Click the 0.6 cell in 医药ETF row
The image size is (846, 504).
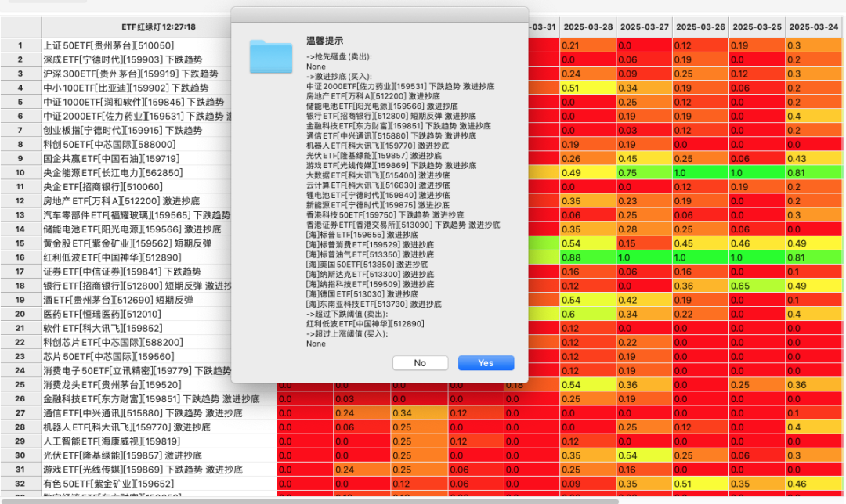(x=588, y=315)
